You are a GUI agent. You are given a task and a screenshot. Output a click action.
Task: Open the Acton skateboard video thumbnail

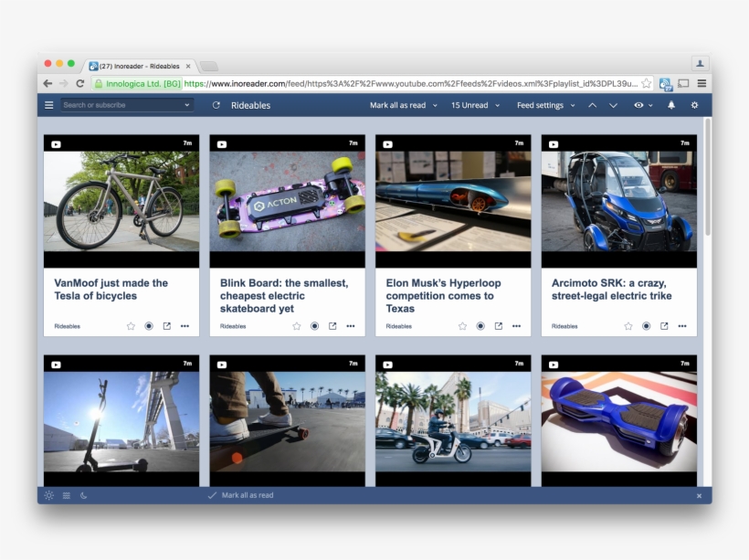click(287, 201)
